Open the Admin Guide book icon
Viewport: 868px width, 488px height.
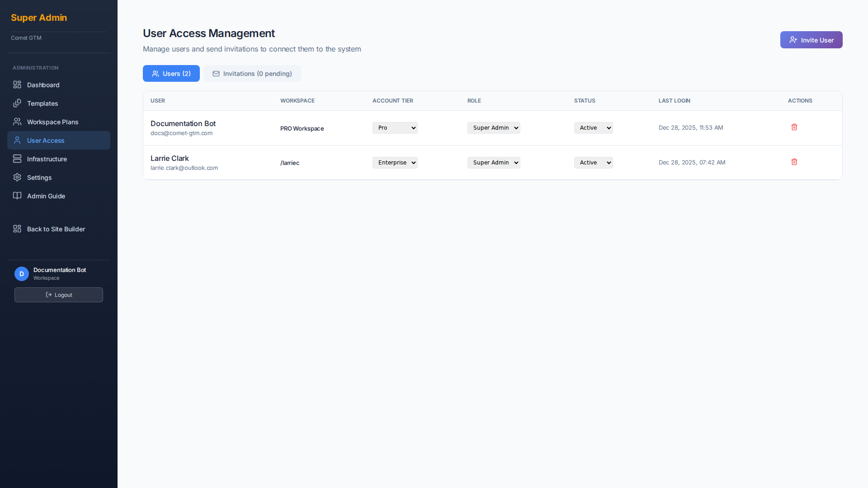click(x=17, y=196)
